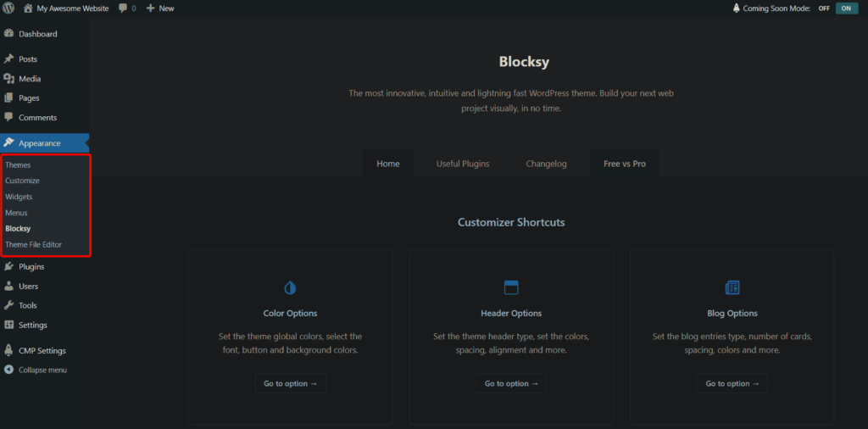Select Blocksy in Appearance submenu
This screenshot has width=868, height=429.
(18, 228)
